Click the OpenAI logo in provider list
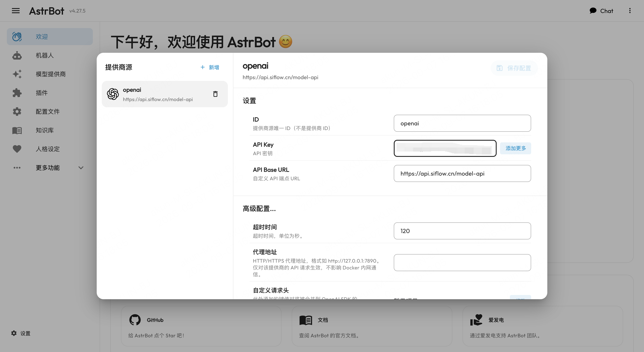 [113, 94]
